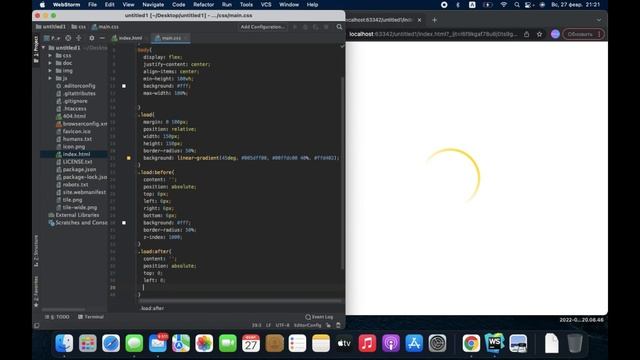Switch to the index.html editor tab
The image size is (640, 360).
(127, 38)
